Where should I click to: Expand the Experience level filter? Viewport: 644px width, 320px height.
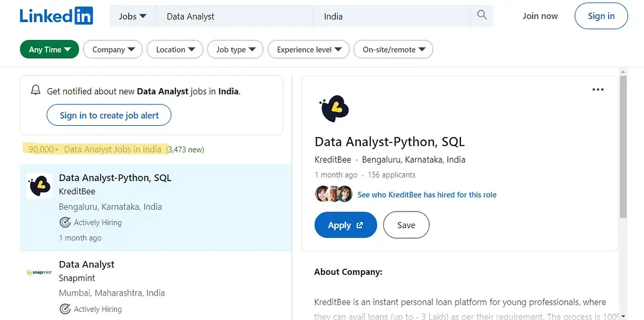(x=308, y=49)
